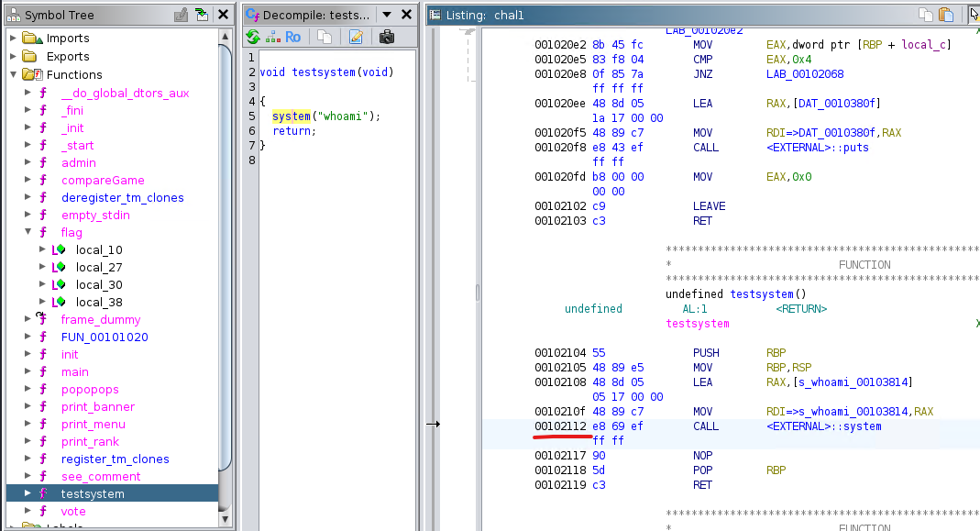Click the system call in decompiled code

pos(292,116)
